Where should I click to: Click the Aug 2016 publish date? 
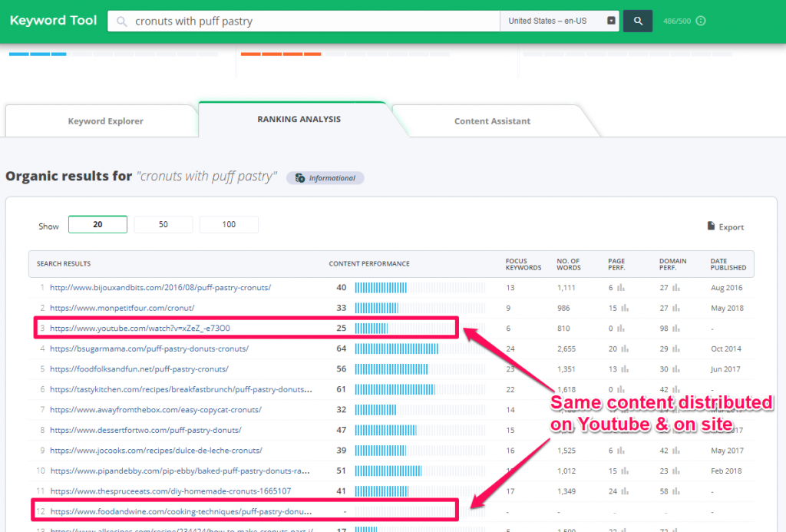tap(727, 288)
